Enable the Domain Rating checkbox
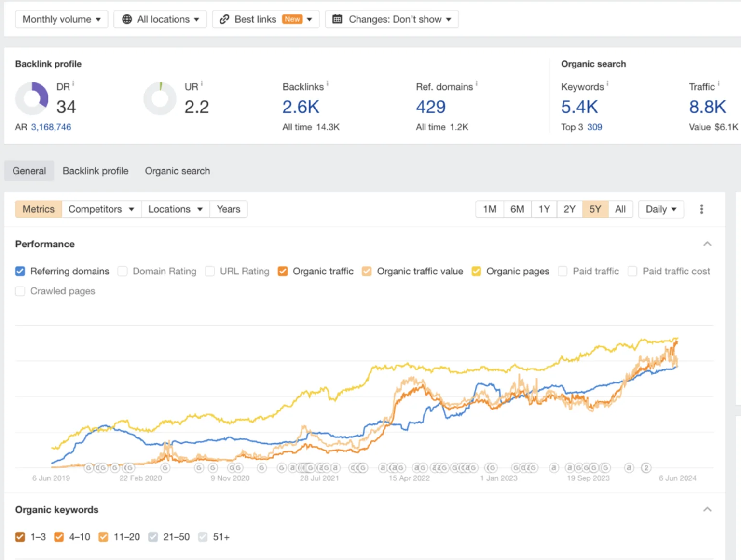This screenshot has height=560, width=741. click(x=123, y=271)
